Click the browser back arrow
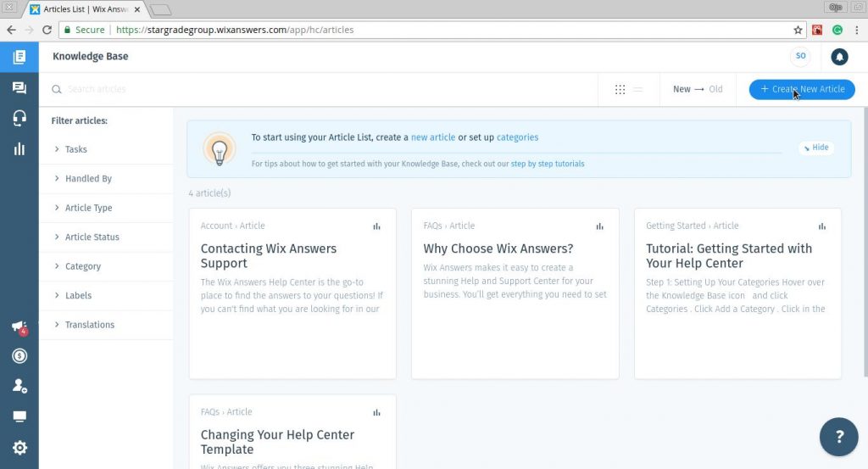The image size is (868, 469). tap(11, 30)
